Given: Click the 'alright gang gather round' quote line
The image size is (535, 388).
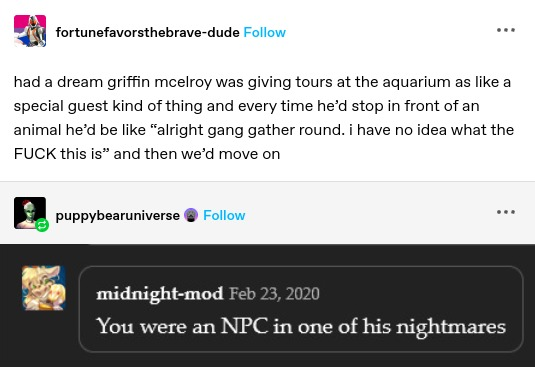Looking at the screenshot, I should 264,130.
